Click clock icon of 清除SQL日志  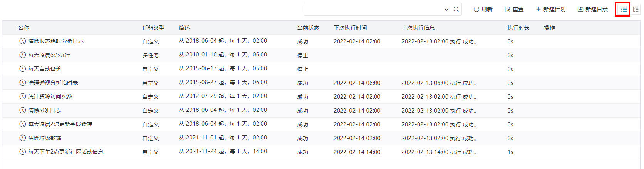(x=23, y=110)
